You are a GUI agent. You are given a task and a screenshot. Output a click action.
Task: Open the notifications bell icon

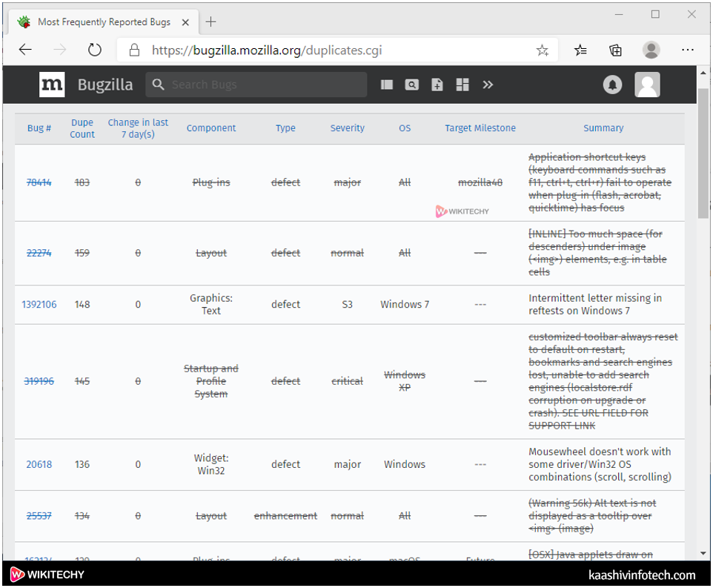coord(612,85)
